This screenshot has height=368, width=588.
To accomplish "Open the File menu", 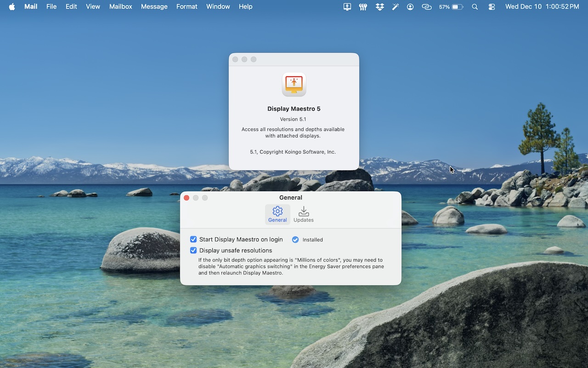I will point(51,7).
